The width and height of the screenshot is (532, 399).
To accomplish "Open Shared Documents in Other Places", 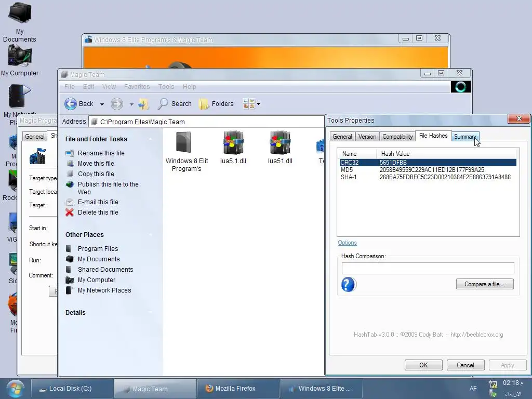I will point(105,270).
